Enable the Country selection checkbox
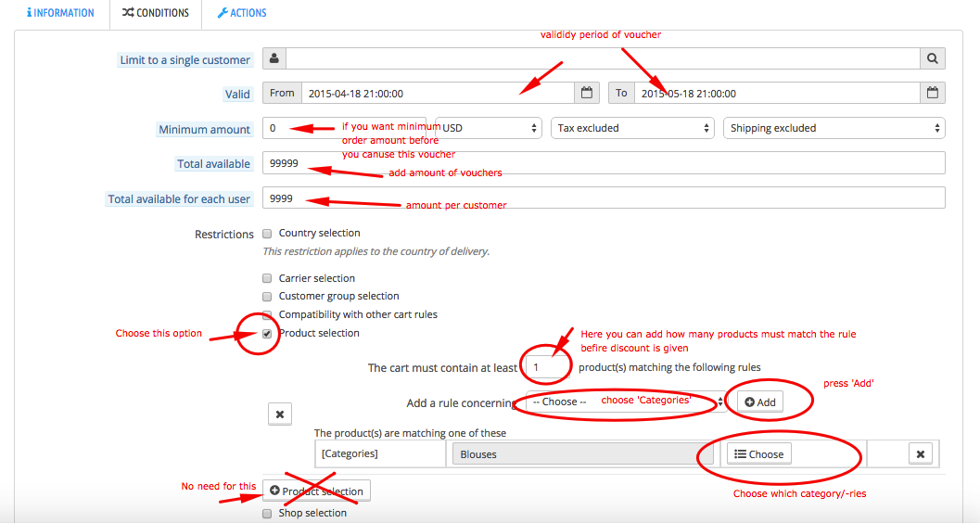Viewport: 980px width, 523px height. (x=267, y=234)
